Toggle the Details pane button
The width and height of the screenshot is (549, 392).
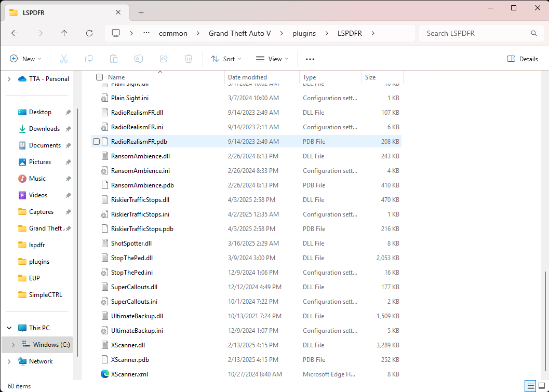[523, 59]
